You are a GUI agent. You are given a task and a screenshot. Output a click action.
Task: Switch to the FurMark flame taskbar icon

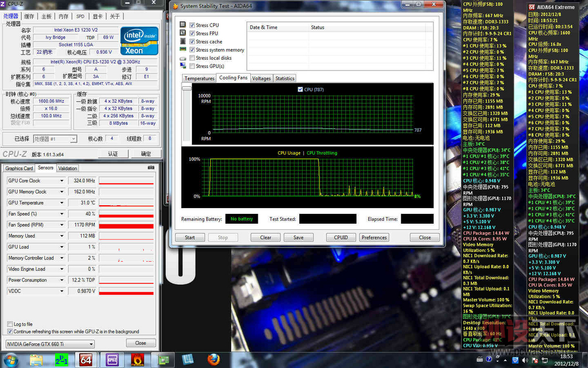[137, 360]
